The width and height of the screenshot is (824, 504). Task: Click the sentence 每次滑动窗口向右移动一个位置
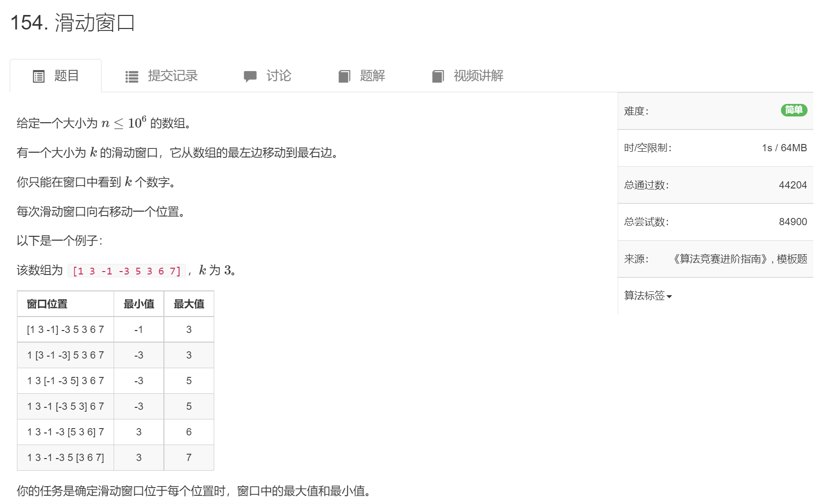tap(101, 212)
